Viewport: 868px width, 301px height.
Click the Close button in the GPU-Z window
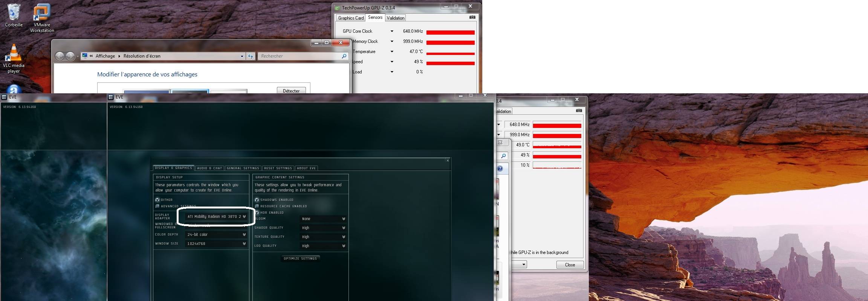(570, 265)
